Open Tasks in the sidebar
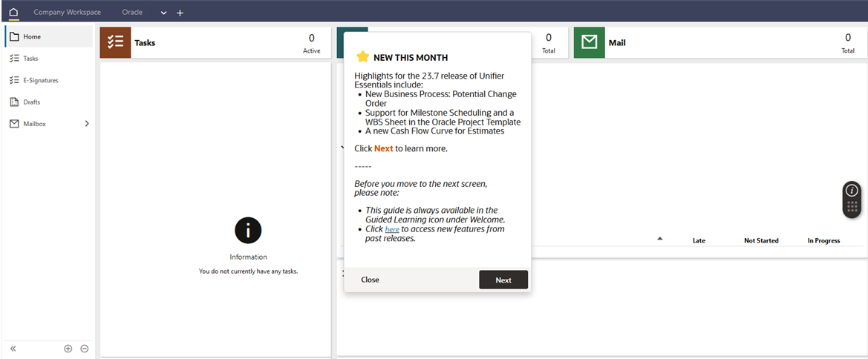This screenshot has height=359, width=868. pos(49,58)
